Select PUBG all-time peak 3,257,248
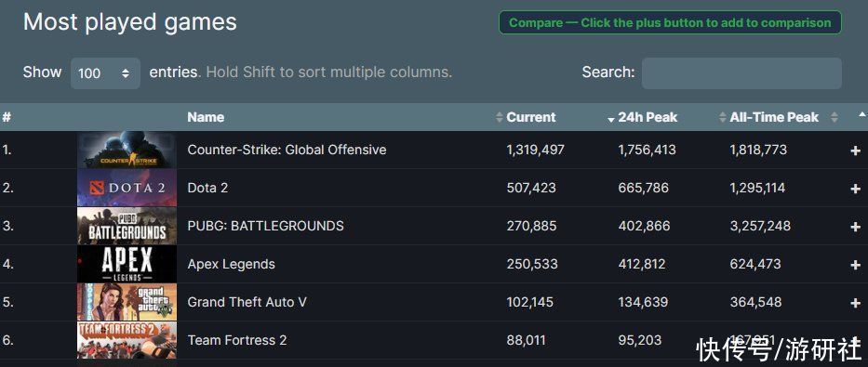This screenshot has height=367, width=868. point(760,226)
